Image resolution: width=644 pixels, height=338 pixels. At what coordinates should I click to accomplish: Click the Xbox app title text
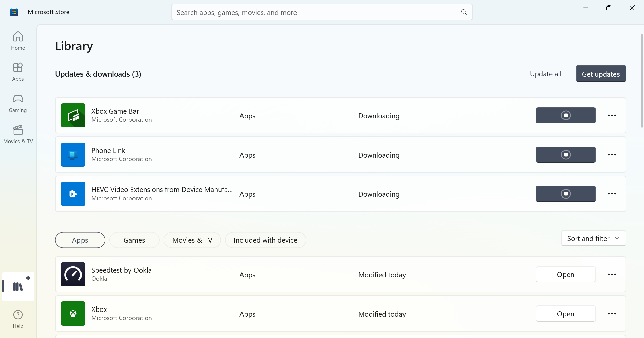point(99,309)
